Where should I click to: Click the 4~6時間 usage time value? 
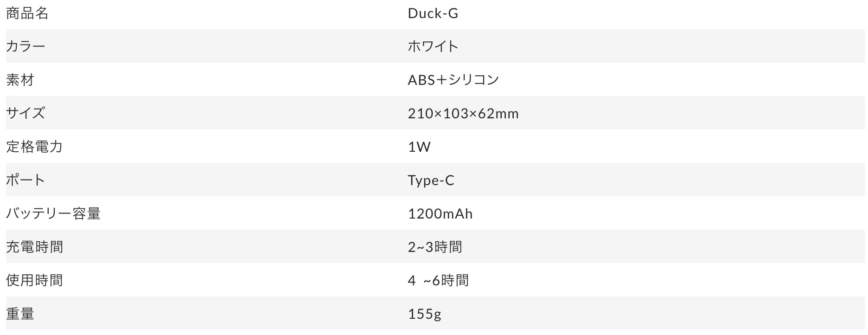pyautogui.click(x=438, y=280)
